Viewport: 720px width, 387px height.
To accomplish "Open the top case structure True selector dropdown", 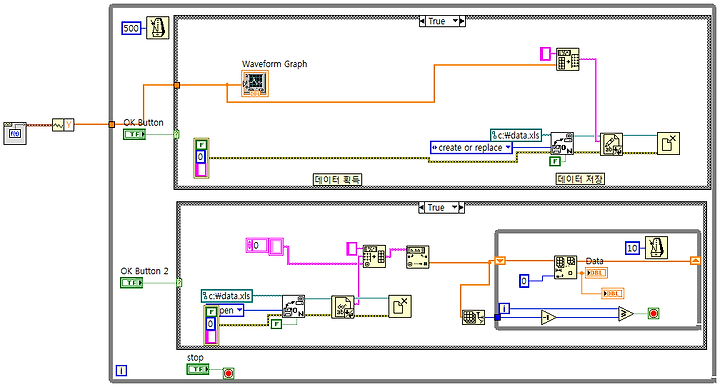I will pyautogui.click(x=456, y=21).
